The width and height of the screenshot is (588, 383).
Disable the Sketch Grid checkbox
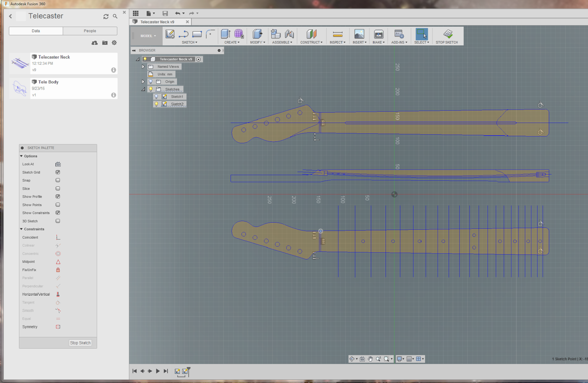click(x=58, y=172)
